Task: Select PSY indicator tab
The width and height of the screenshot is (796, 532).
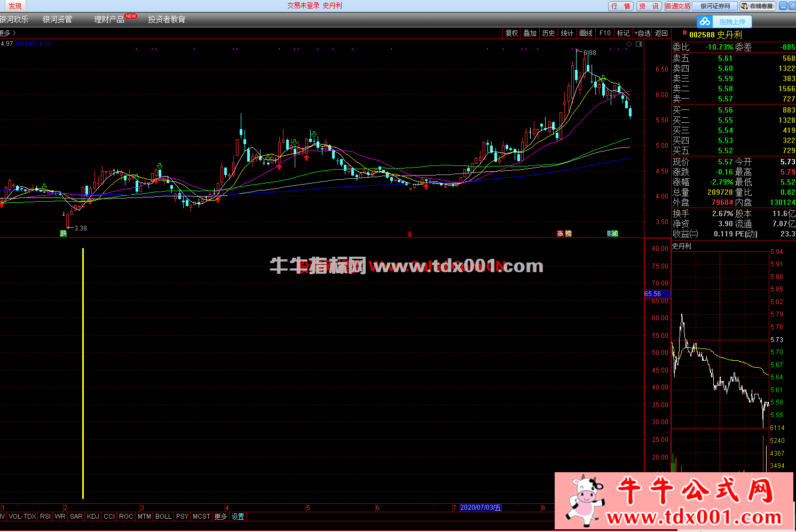Action: tap(182, 517)
